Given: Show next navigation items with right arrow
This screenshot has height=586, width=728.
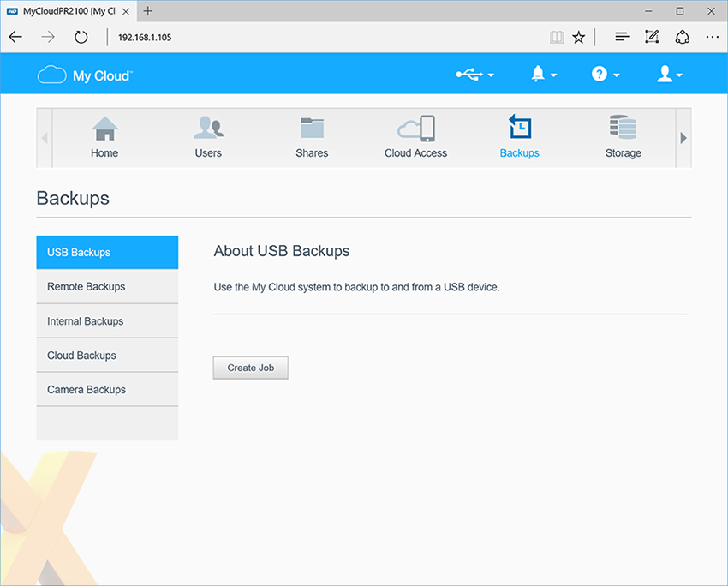Looking at the screenshot, I should point(683,138).
